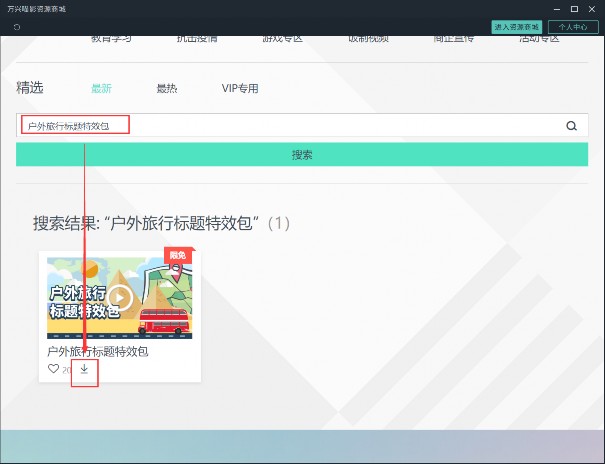
Task: Open the 户外旅行标题特效包 thumbnail
Action: point(120,298)
